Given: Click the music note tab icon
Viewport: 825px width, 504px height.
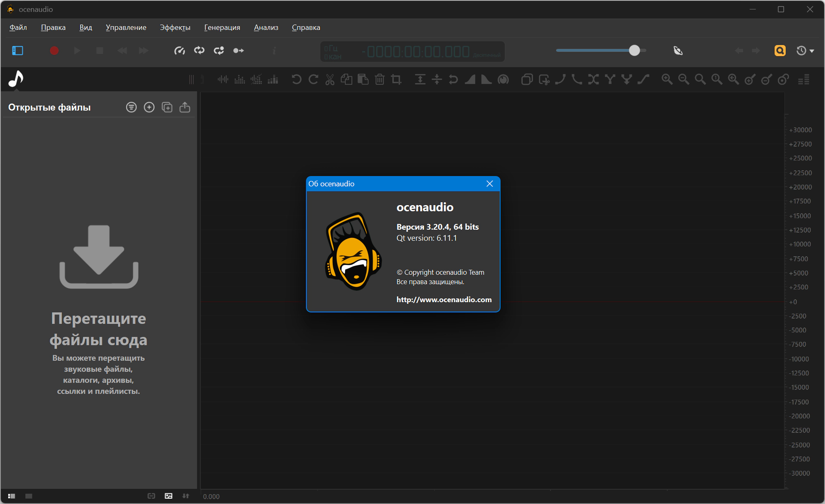Looking at the screenshot, I should [x=16, y=79].
